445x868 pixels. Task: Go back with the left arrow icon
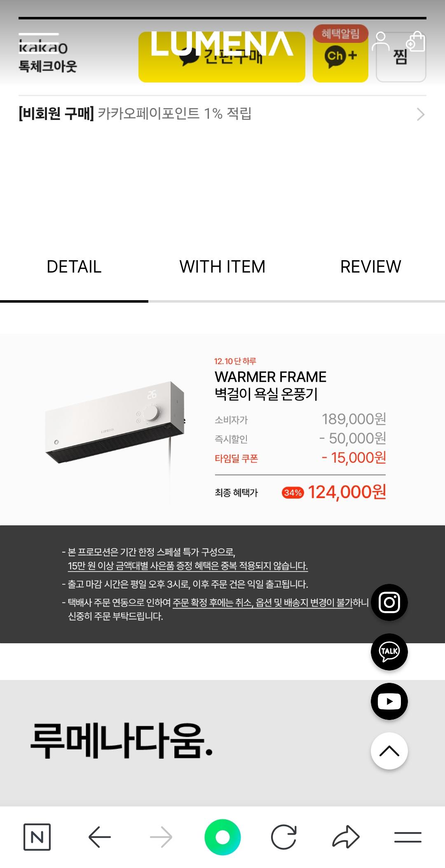tap(99, 837)
